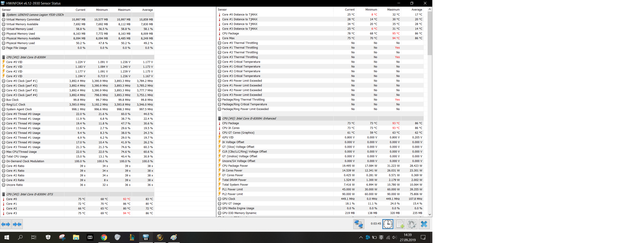Select the GPU GT Usage row
Viewport: 644px width, 243px height.
pos(320,204)
